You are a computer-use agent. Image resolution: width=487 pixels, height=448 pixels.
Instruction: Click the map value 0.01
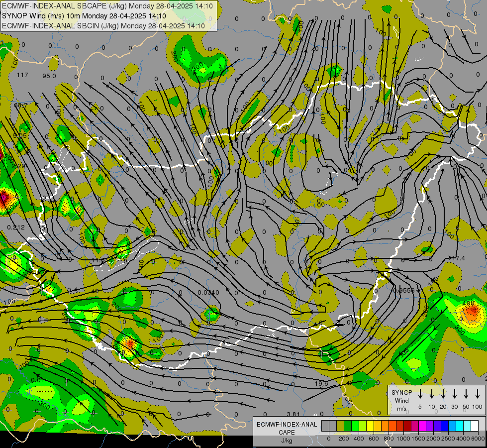coord(38,380)
